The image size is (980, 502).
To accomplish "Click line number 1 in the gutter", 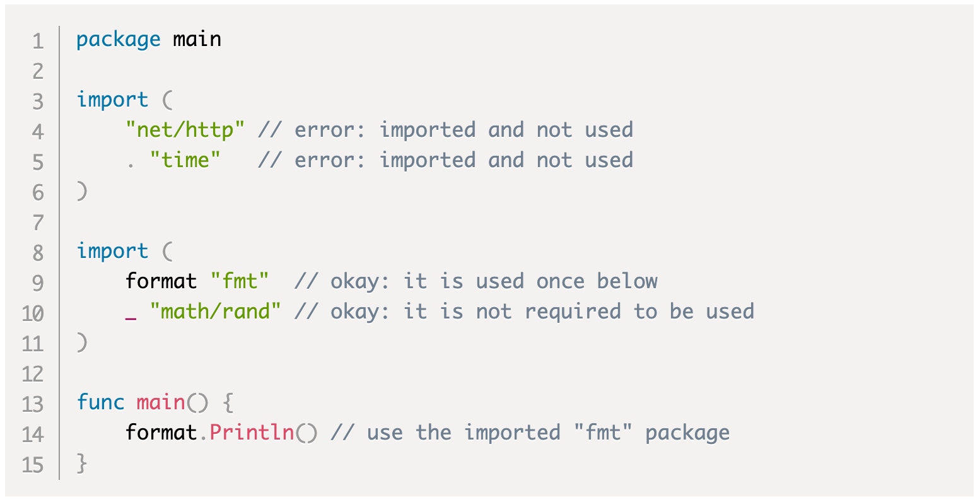I will pos(38,42).
